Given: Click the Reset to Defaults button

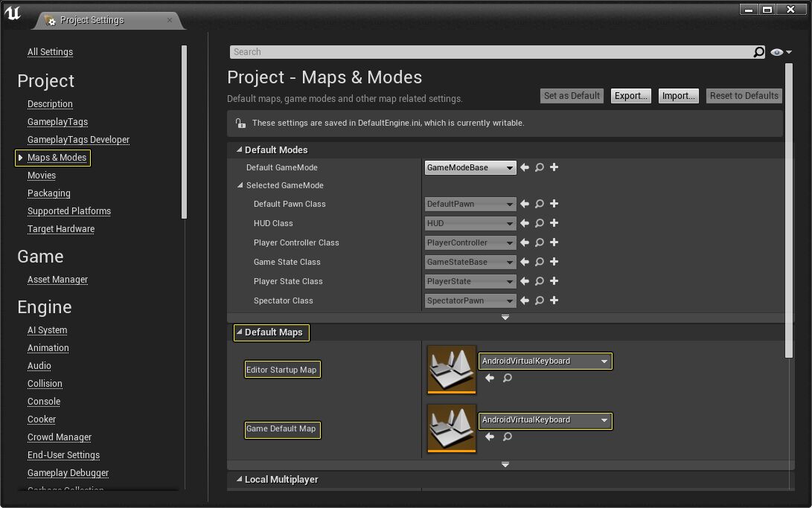Looking at the screenshot, I should click(744, 96).
